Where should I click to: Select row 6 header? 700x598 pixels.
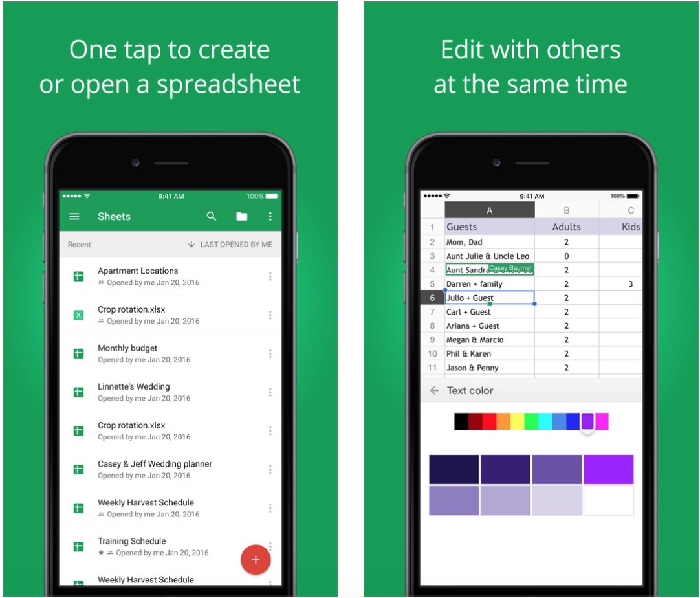coord(432,298)
